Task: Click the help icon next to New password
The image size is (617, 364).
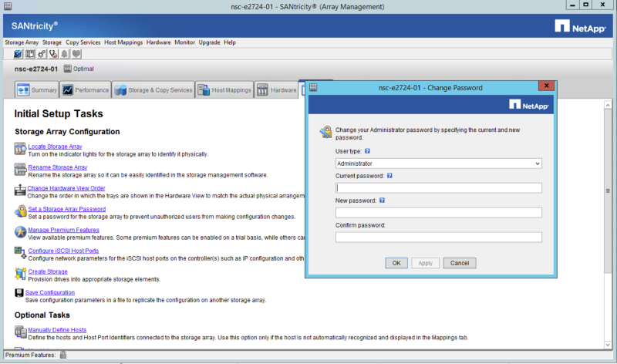Action: coord(383,201)
